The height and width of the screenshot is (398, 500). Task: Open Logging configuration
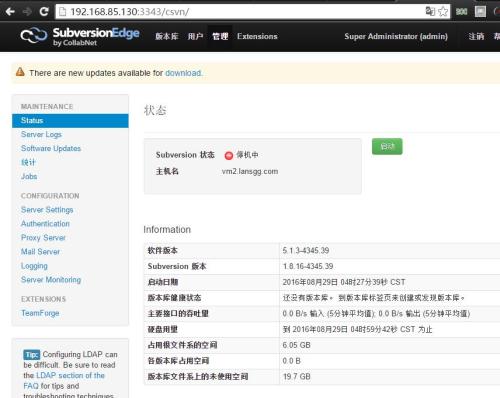pyautogui.click(x=34, y=266)
